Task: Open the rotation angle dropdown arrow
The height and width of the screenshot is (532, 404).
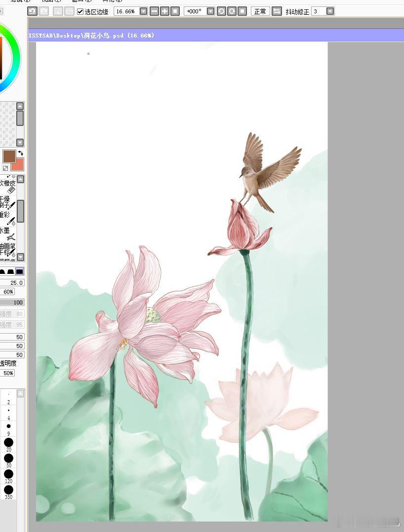Action: point(210,11)
